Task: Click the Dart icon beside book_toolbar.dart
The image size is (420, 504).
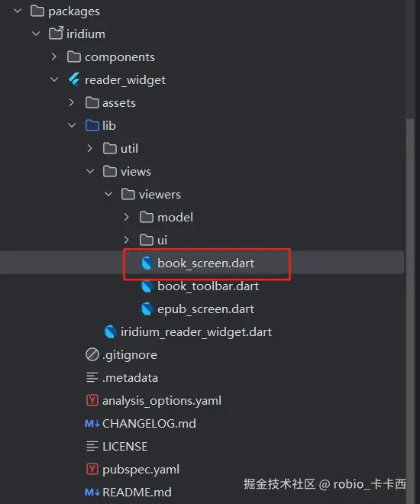Action: [147, 286]
